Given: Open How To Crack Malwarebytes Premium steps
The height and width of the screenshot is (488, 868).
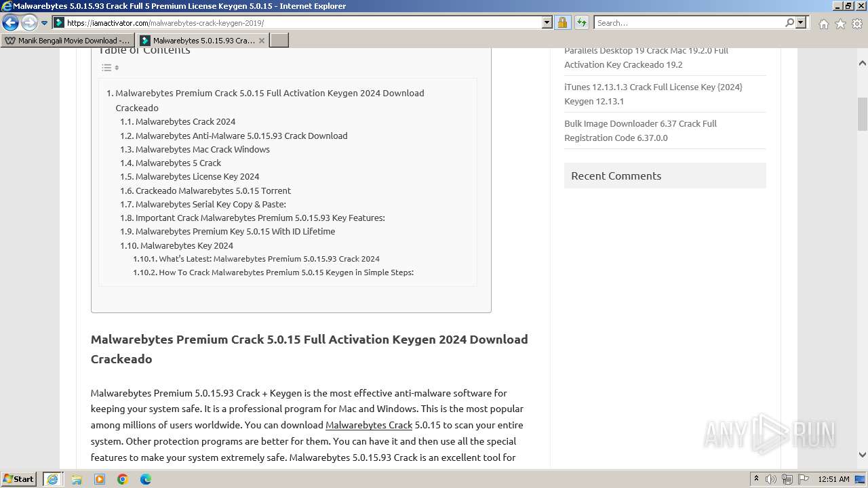Looking at the screenshot, I should tap(286, 272).
